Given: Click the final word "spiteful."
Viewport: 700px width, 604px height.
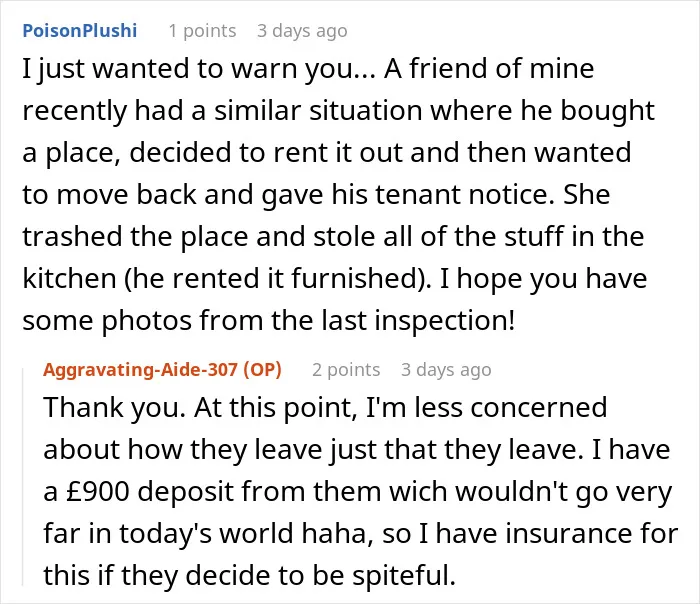Looking at the screenshot, I should pyautogui.click(x=404, y=575).
